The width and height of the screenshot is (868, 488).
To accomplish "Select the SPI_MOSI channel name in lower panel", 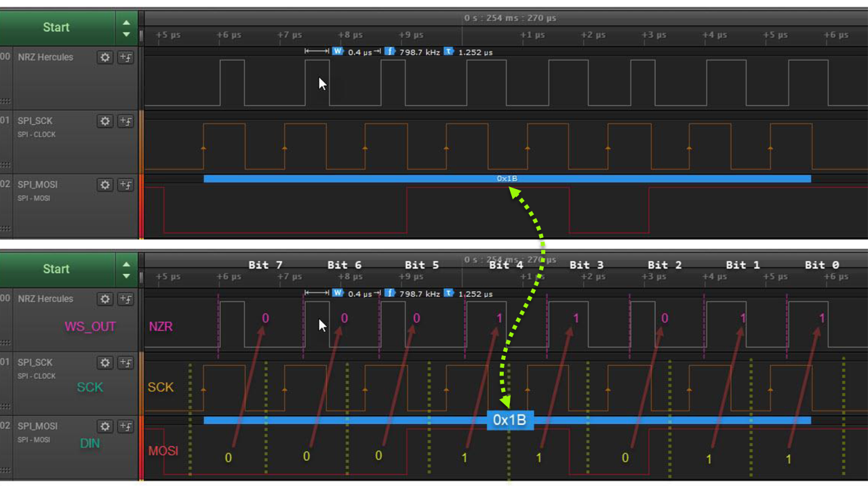I will click(38, 426).
